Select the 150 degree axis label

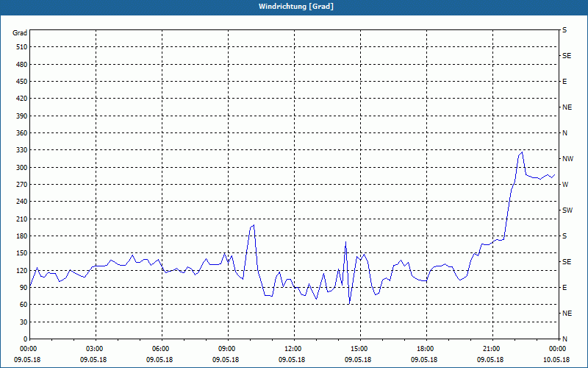[x=22, y=253]
